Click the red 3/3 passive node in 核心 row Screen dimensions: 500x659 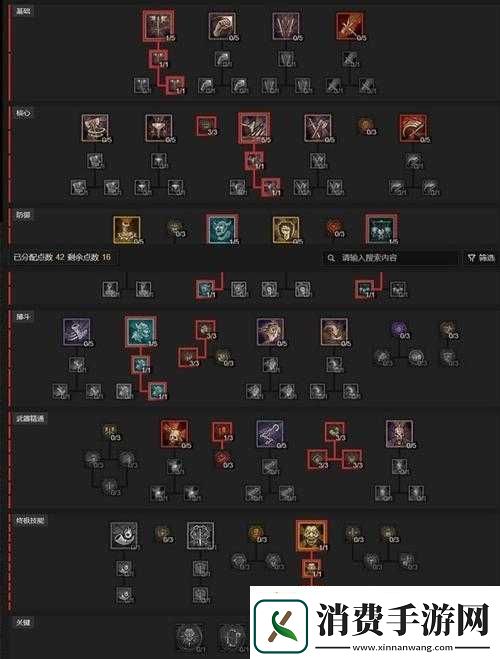(x=207, y=126)
